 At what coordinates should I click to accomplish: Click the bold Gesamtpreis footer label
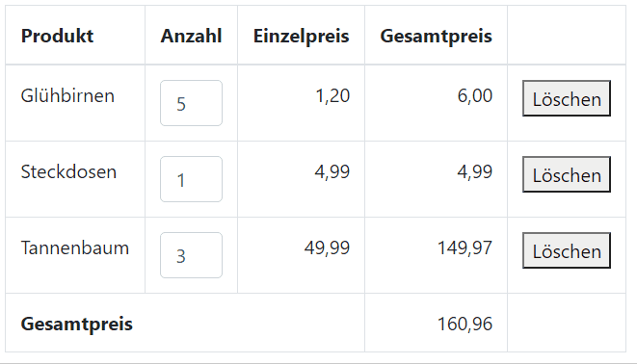click(x=77, y=324)
